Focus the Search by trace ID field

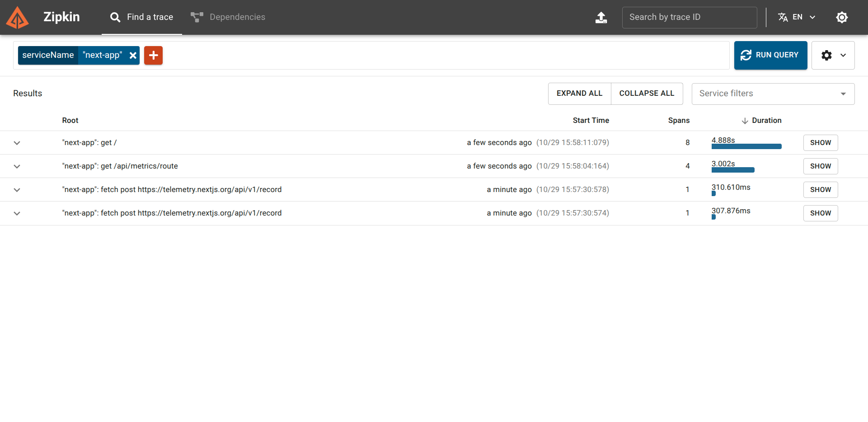click(x=689, y=18)
